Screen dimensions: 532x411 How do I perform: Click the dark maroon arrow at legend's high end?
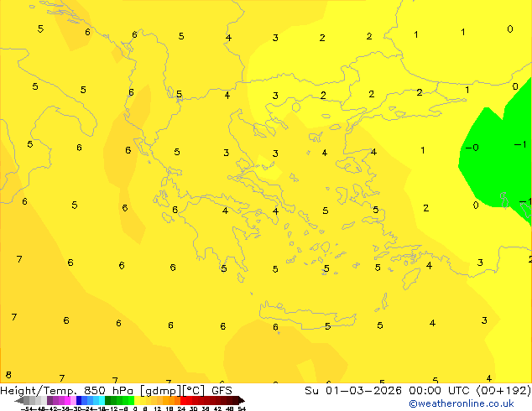(x=242, y=401)
